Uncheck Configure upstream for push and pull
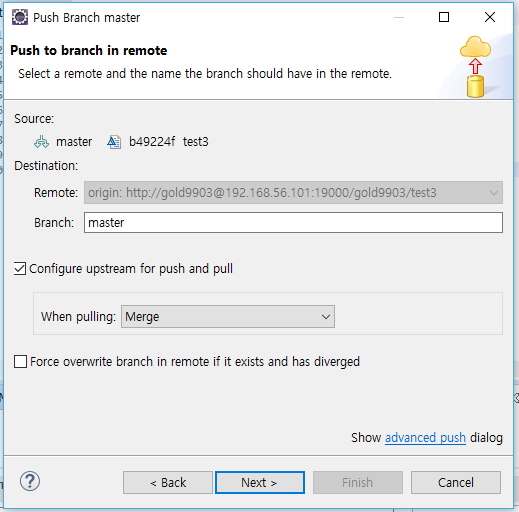The image size is (519, 512). pos(20,269)
